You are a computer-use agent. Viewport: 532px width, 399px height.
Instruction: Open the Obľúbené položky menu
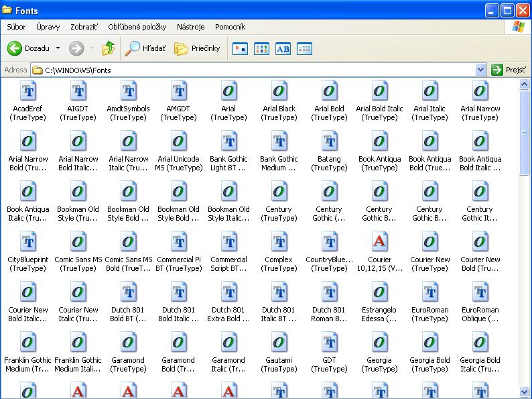[x=137, y=27]
